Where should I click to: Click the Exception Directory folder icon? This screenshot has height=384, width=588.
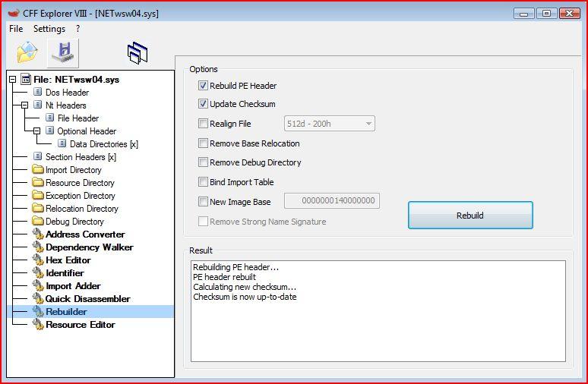(37, 195)
